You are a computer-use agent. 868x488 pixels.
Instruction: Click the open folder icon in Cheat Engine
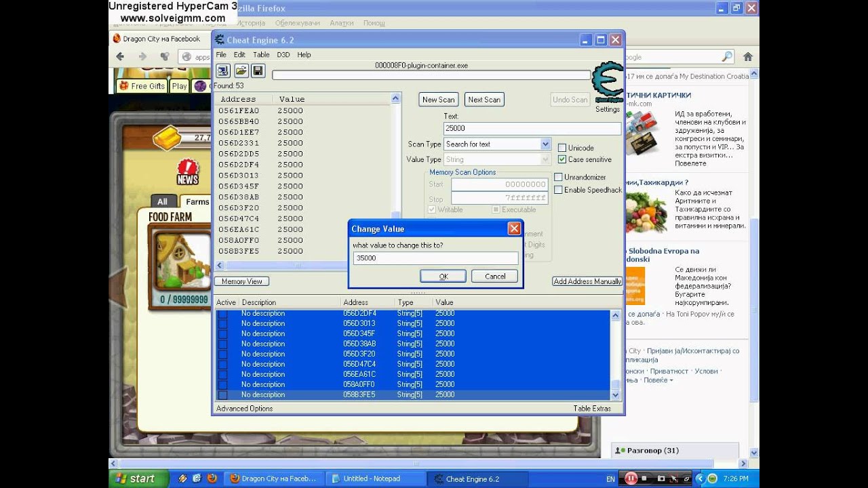(241, 70)
